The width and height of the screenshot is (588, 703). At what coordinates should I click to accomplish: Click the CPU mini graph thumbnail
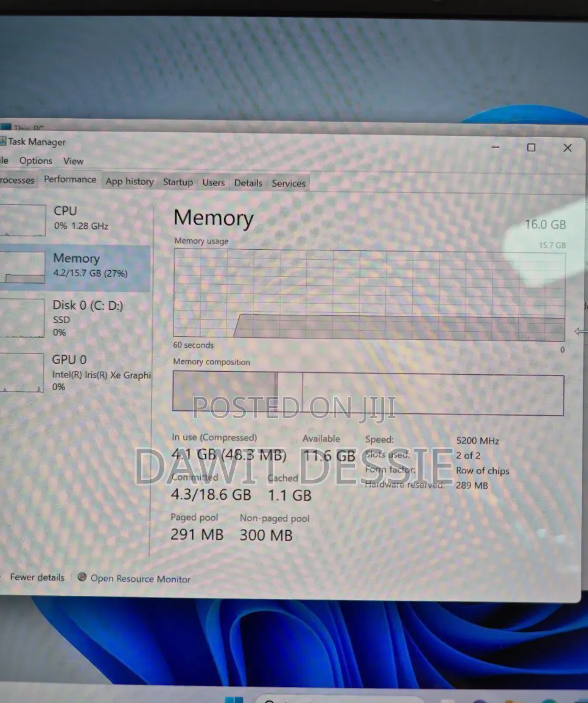(22, 220)
